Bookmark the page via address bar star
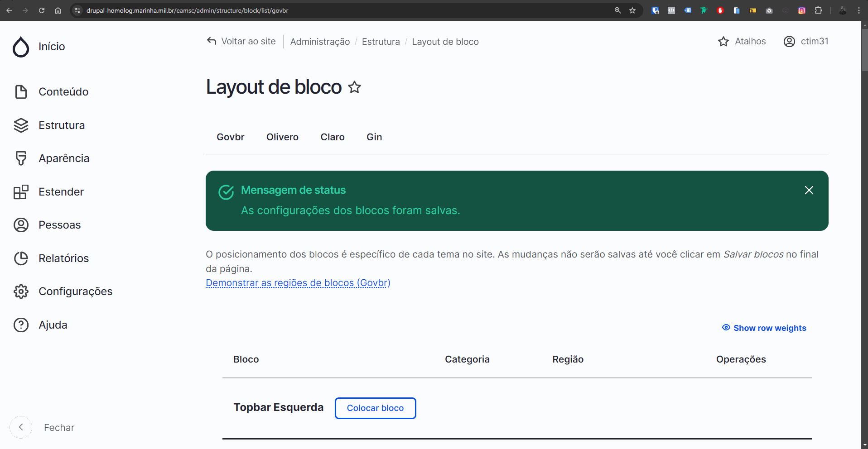 click(x=632, y=10)
